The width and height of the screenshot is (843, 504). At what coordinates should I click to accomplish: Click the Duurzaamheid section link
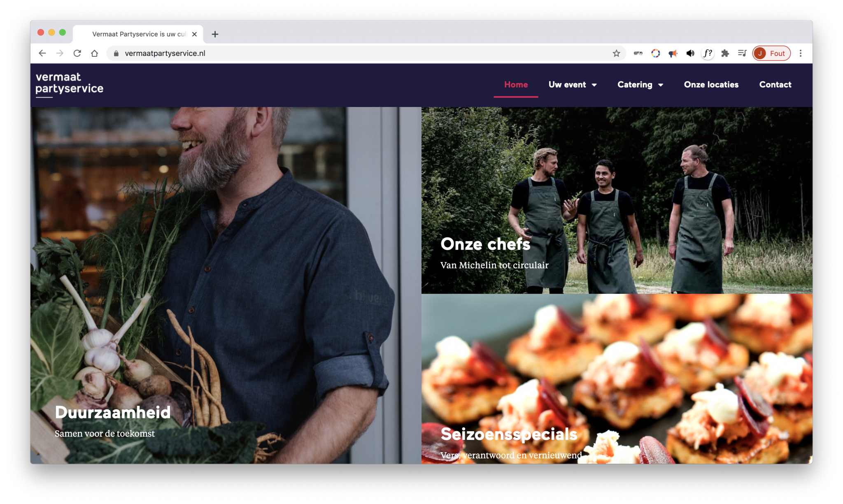click(x=112, y=413)
